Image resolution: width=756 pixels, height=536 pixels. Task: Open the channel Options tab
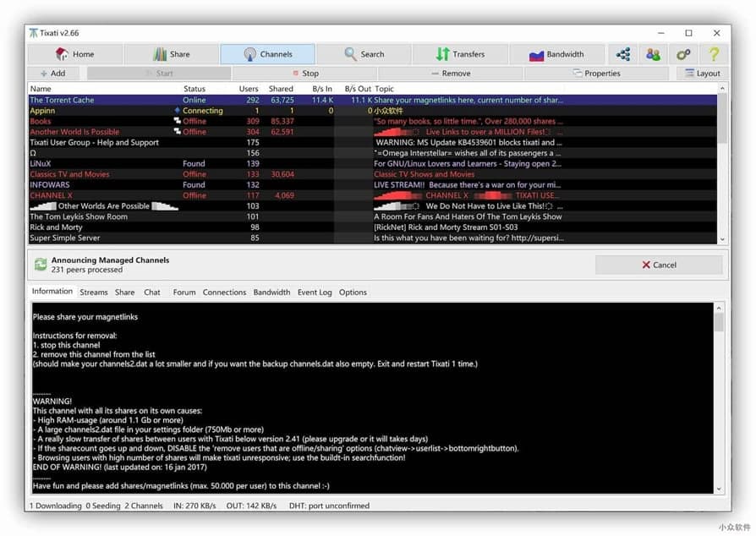[353, 293]
